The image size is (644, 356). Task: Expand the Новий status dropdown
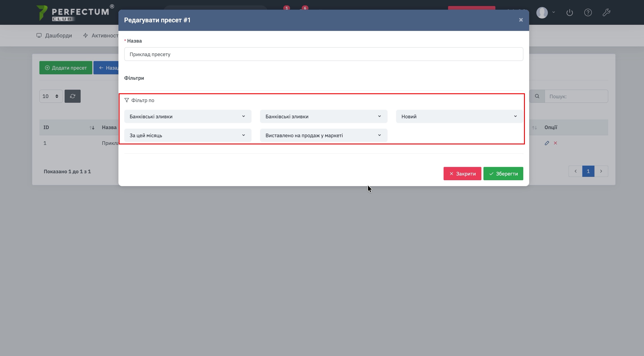tap(459, 116)
